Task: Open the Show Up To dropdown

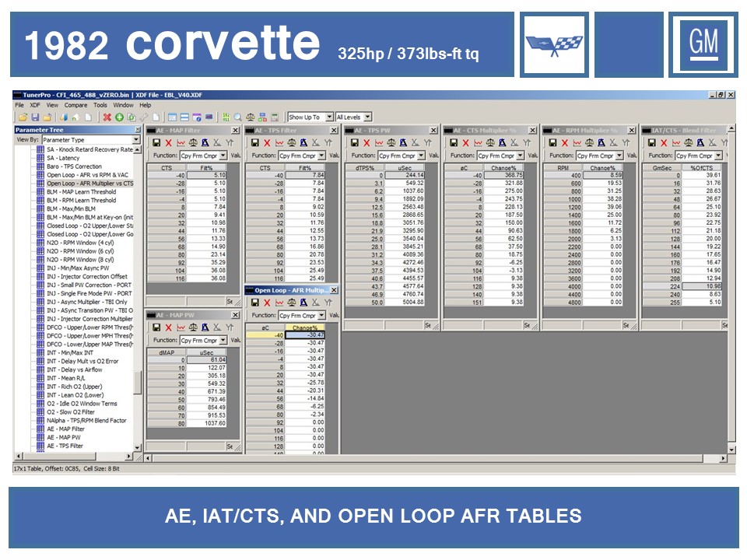Action: coord(329,117)
